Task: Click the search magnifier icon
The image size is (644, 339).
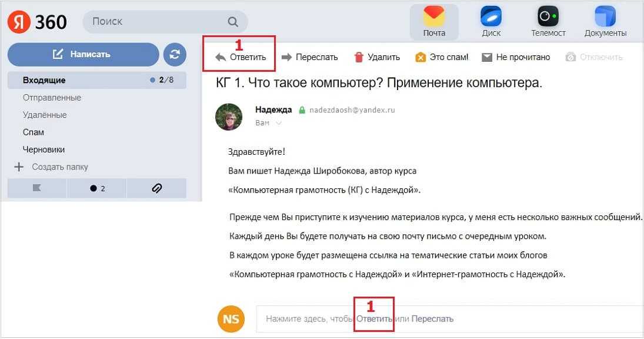Action: (x=233, y=22)
